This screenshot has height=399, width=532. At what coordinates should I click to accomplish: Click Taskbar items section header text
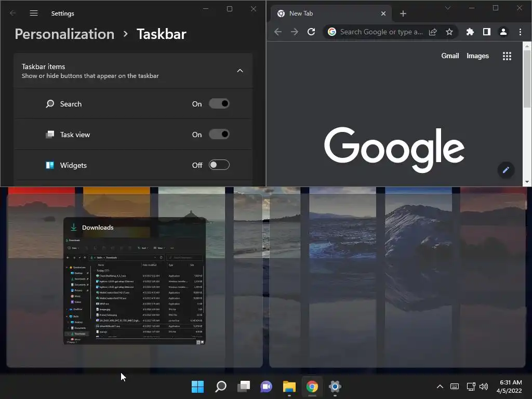[x=44, y=66]
